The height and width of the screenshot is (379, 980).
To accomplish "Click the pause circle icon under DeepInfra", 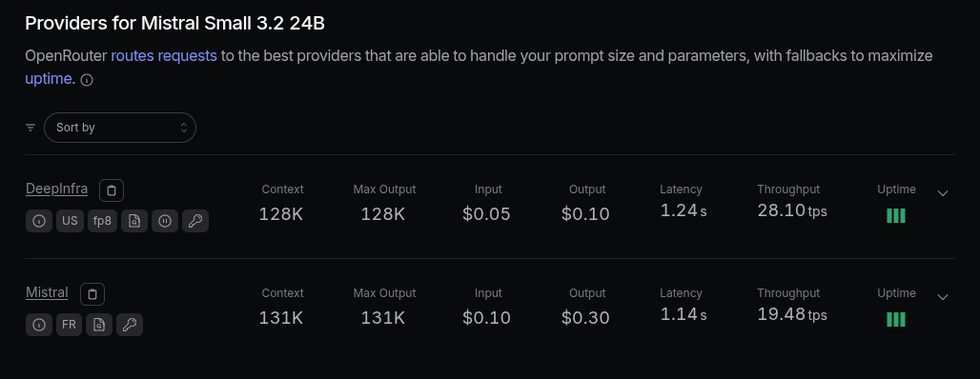I will (165, 221).
